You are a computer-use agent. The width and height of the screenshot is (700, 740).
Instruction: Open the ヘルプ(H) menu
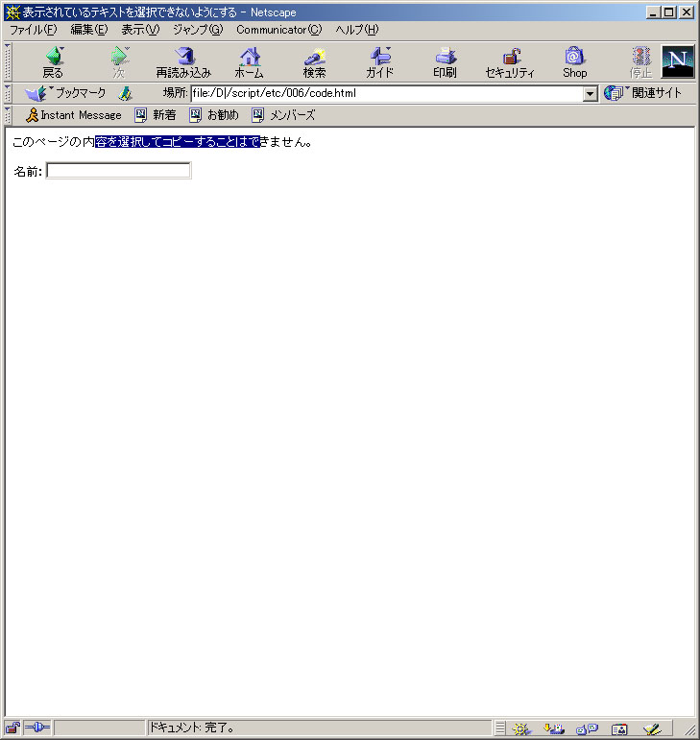357,30
